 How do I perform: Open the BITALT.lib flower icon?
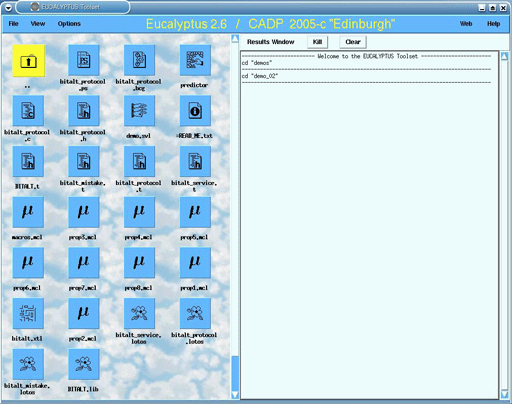click(84, 364)
